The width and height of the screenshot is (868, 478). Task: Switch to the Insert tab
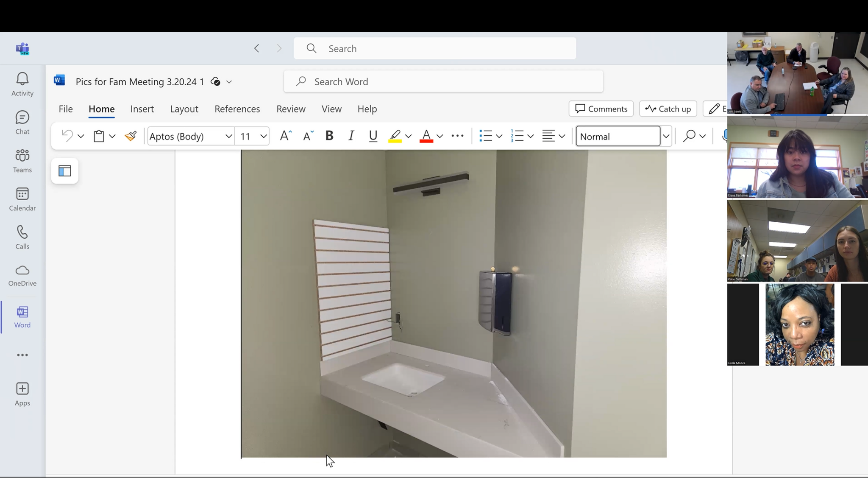click(x=142, y=109)
